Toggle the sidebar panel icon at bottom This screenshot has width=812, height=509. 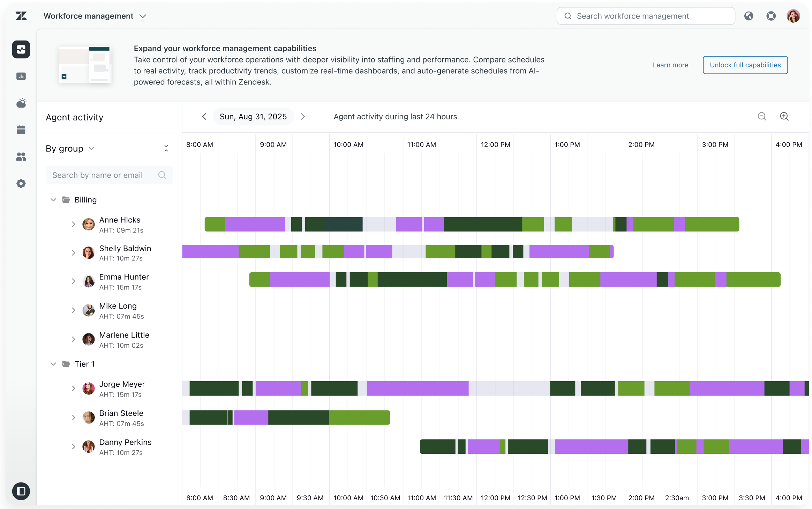pyautogui.click(x=21, y=491)
